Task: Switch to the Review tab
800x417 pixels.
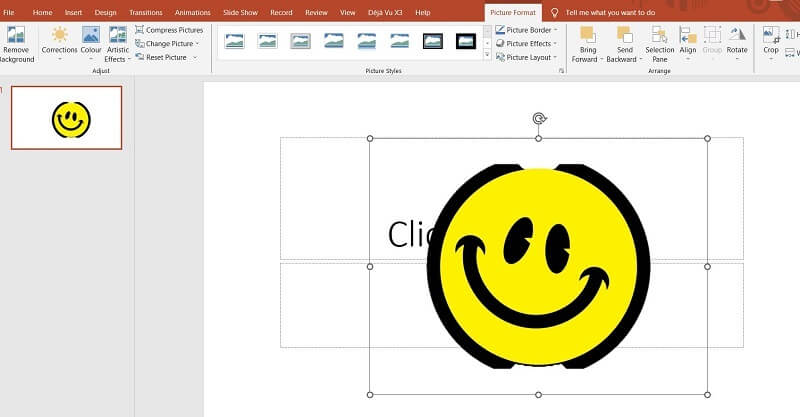Action: tap(316, 12)
